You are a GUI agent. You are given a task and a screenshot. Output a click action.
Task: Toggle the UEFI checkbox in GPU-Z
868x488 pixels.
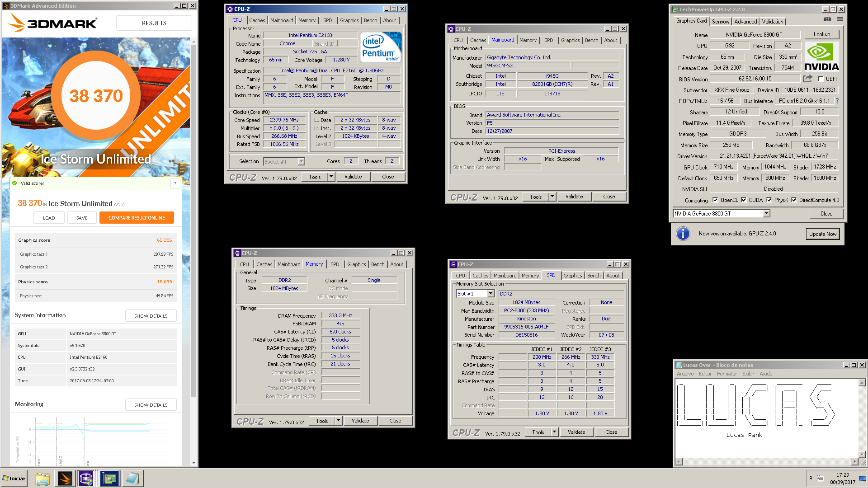(821, 79)
